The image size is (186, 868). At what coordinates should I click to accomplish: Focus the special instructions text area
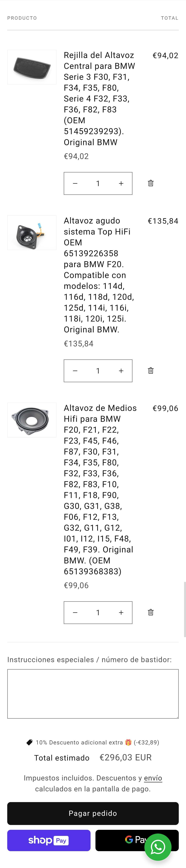coord(93,694)
